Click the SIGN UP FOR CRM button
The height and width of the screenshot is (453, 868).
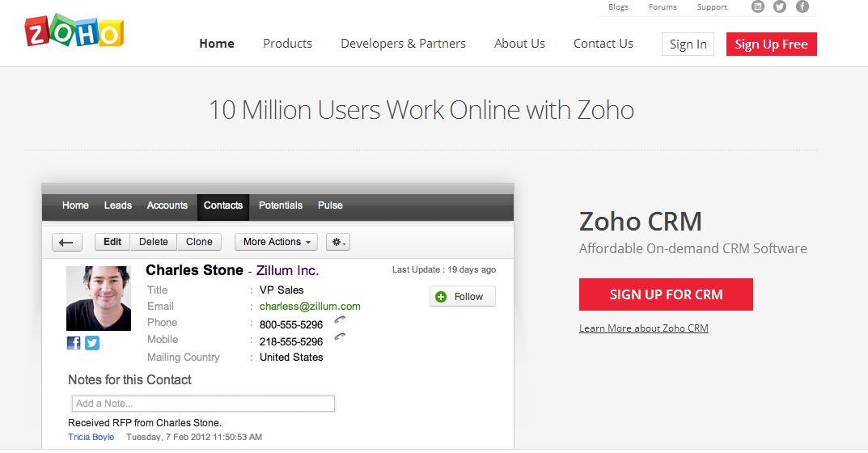666,294
